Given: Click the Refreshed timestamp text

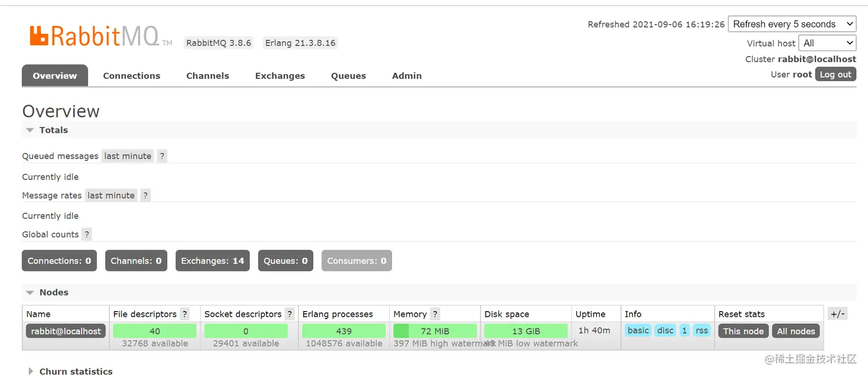Looking at the screenshot, I should pos(656,24).
